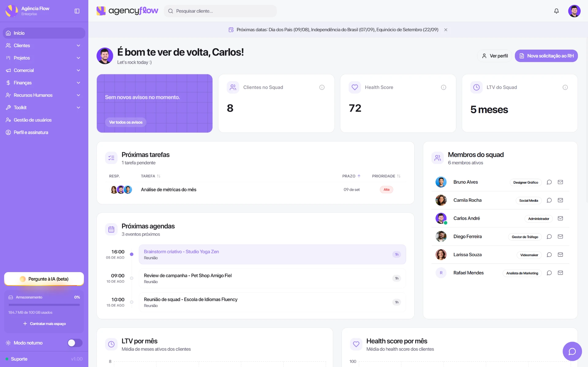This screenshot has width=588, height=367.
Task: Send email to Carlos André
Action: coord(560,218)
